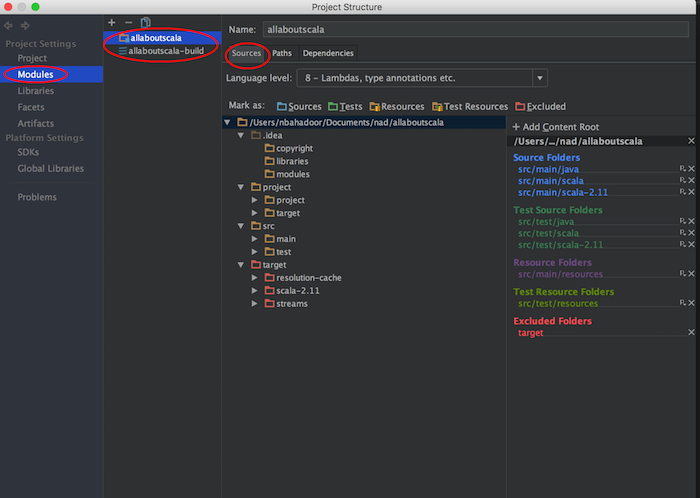The width and height of the screenshot is (700, 498).
Task: Expand the nested project subfolder
Action: 254,200
